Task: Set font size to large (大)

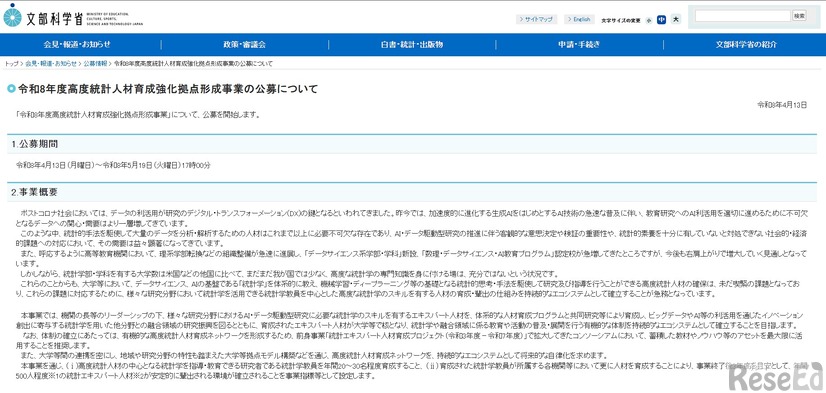Action: [676, 19]
